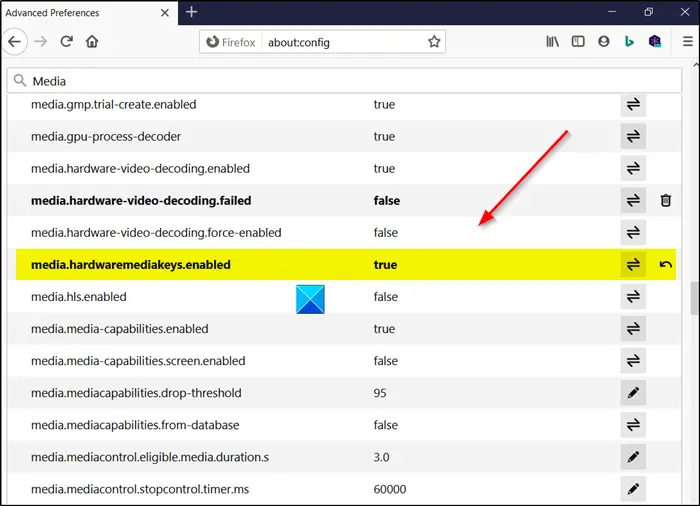Restore down the Firefox window
Image resolution: width=700 pixels, height=506 pixels.
649,12
